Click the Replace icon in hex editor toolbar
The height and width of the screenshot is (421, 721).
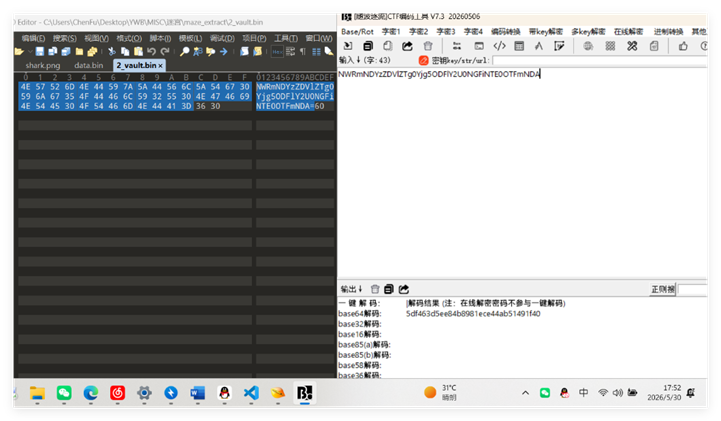pyautogui.click(x=198, y=51)
